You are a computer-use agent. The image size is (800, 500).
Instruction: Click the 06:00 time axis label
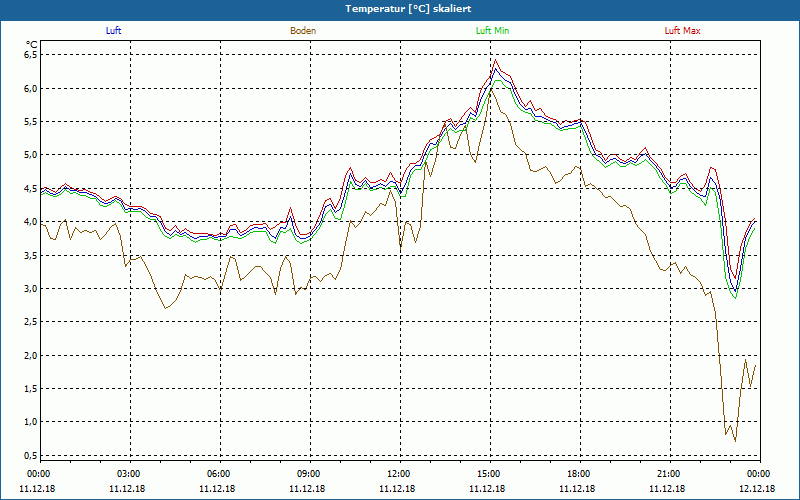point(220,474)
